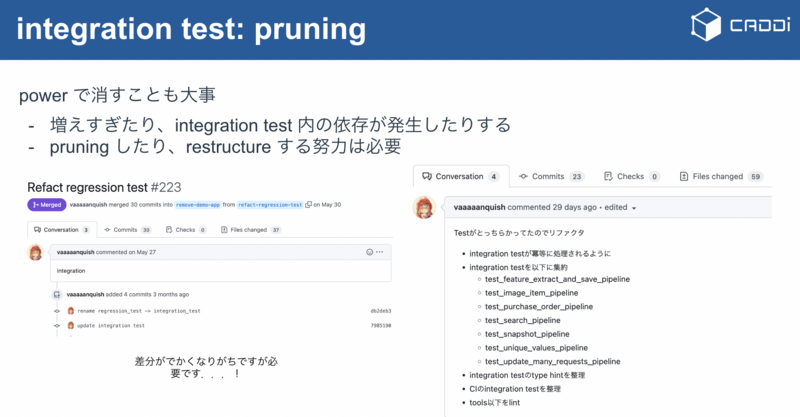Open the three-dots comment menu

coord(380,252)
